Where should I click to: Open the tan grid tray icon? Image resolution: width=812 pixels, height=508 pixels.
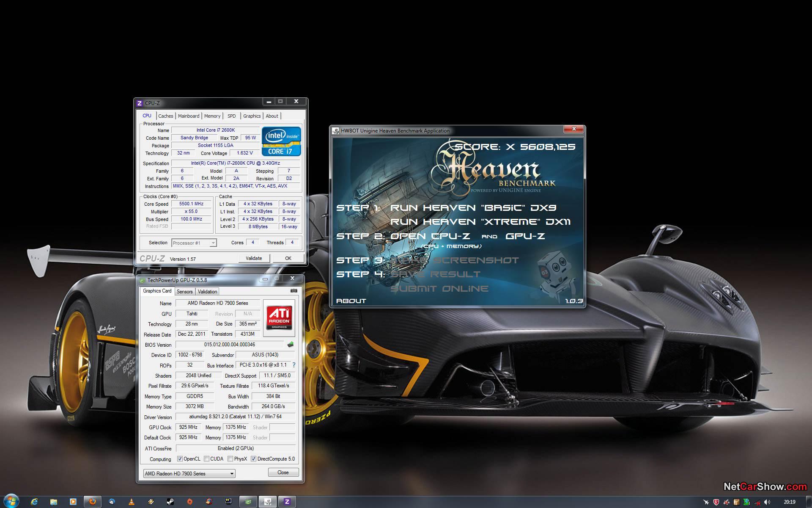(x=736, y=502)
